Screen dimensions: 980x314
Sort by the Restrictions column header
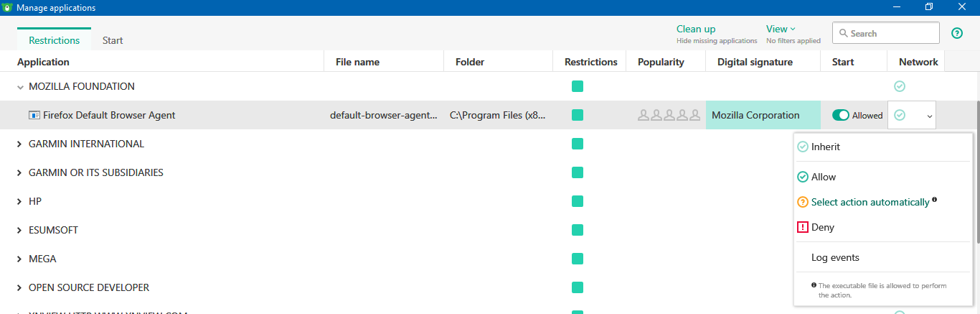pyautogui.click(x=591, y=62)
